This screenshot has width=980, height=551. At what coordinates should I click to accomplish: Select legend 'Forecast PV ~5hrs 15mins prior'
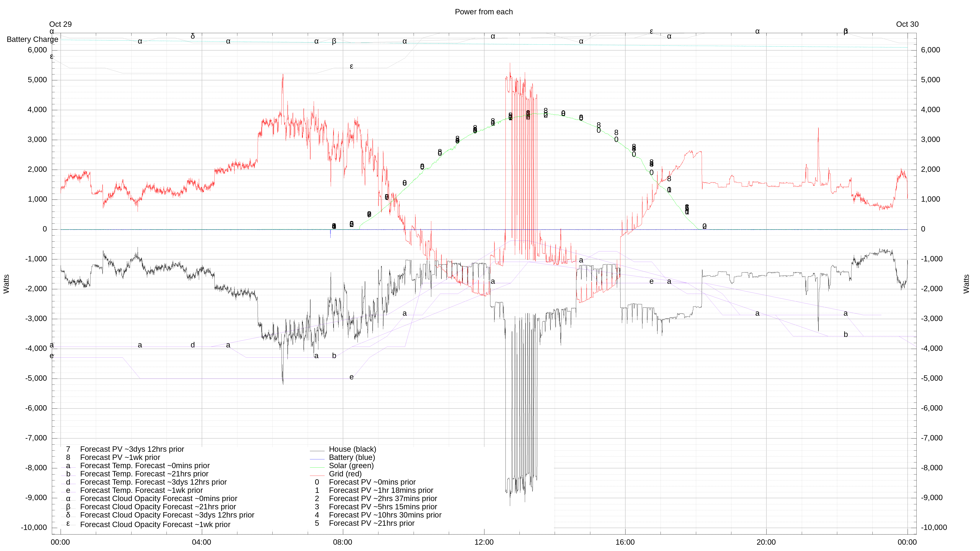(383, 507)
